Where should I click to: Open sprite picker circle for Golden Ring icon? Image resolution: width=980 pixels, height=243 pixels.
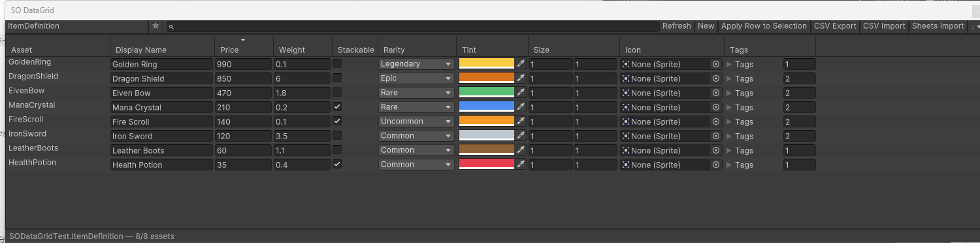tap(716, 64)
